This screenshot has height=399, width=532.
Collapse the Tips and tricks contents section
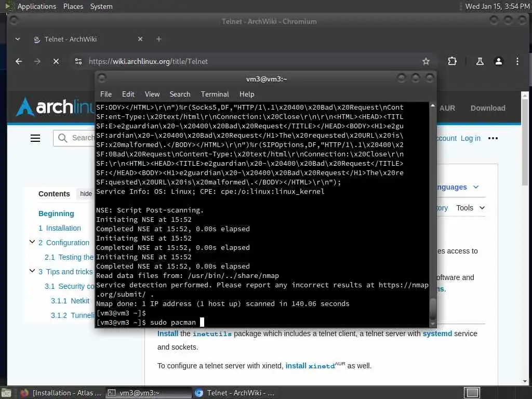[32, 271]
